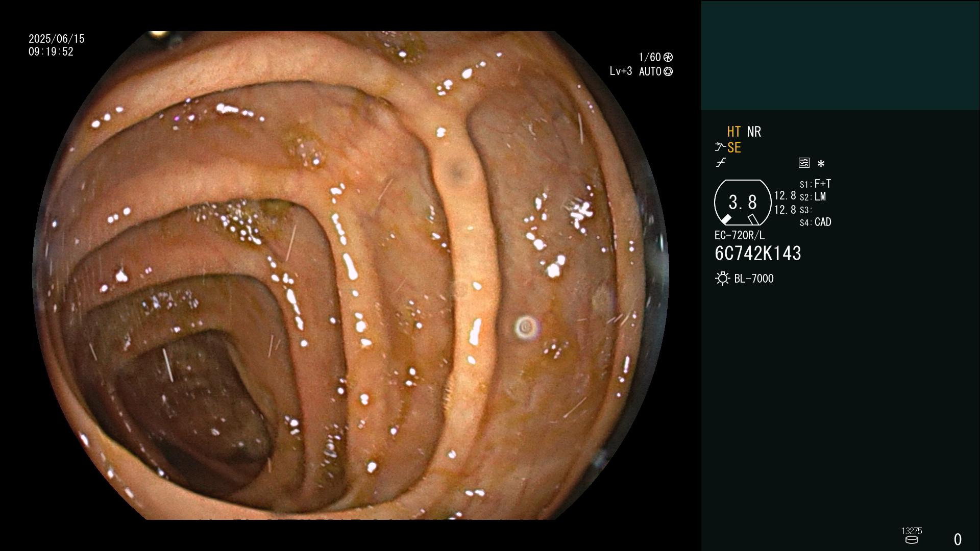Click the 1/60 shutter speed value
Screen dimensions: 980x551
[650, 57]
